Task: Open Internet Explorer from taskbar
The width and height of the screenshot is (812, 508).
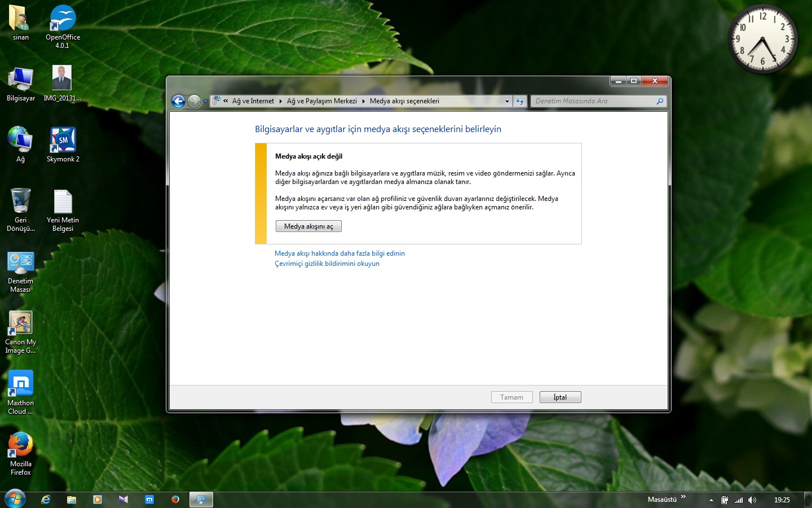Action: point(46,500)
